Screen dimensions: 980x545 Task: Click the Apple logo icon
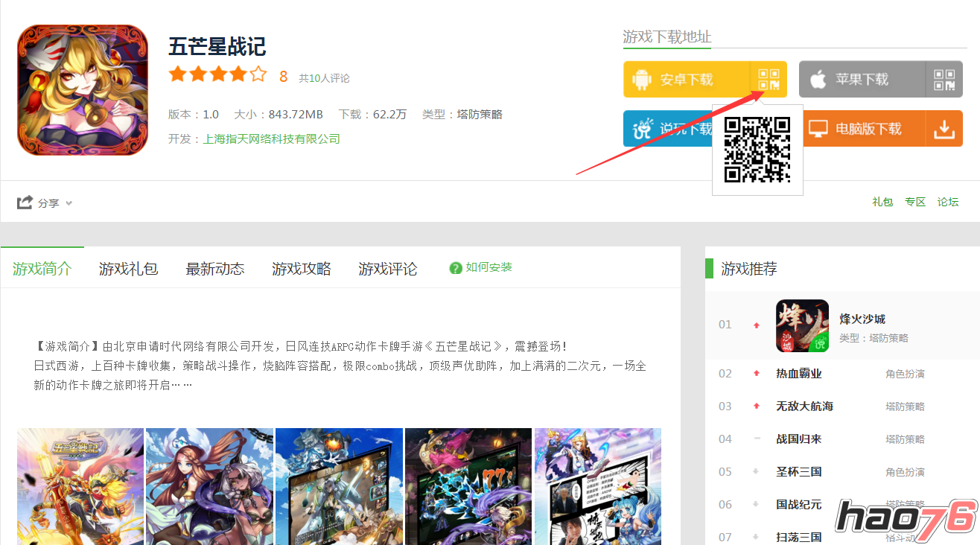coord(818,80)
